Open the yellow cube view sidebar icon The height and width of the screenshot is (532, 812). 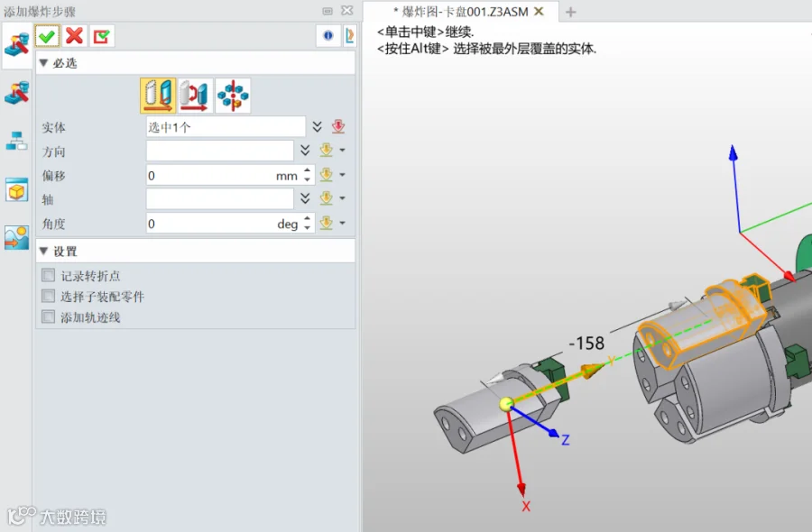point(16,190)
